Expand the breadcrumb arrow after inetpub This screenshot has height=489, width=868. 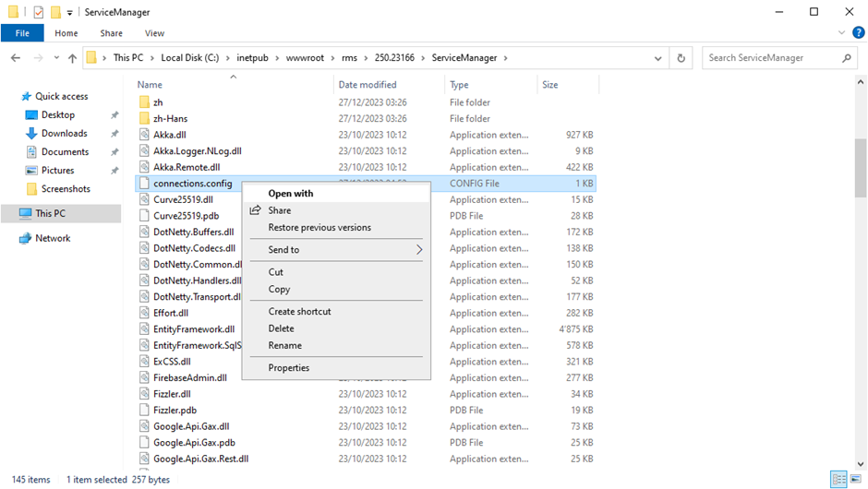pyautogui.click(x=277, y=58)
